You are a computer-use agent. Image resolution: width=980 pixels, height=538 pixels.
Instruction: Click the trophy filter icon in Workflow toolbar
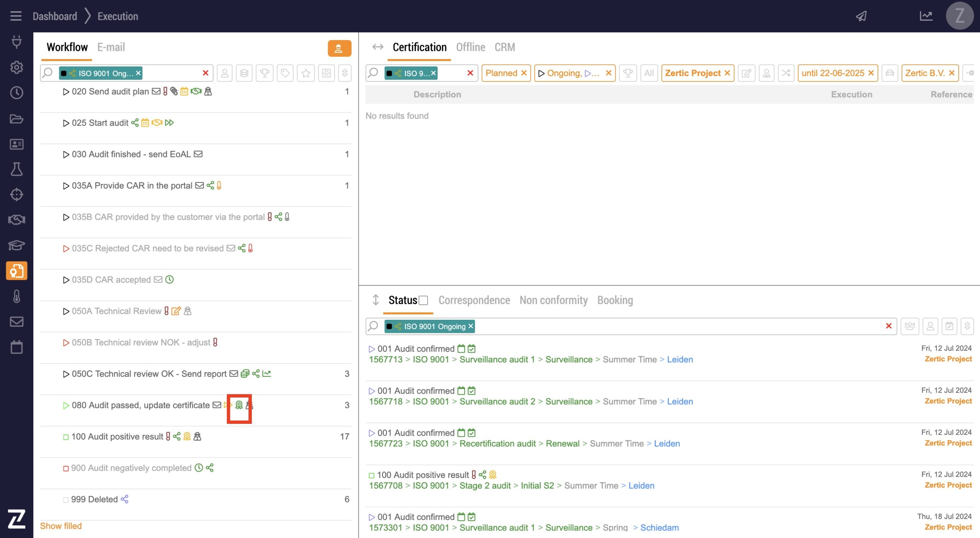[x=265, y=73]
